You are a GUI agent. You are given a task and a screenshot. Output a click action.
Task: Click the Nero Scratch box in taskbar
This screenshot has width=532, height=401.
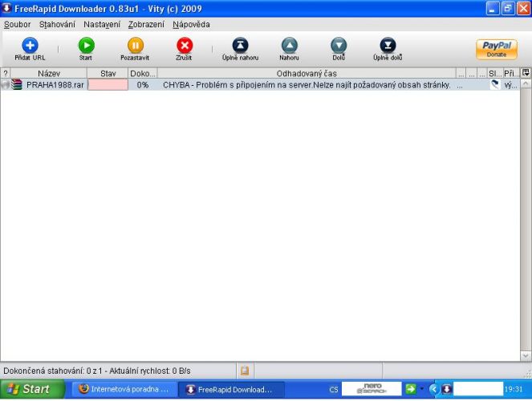(x=372, y=389)
